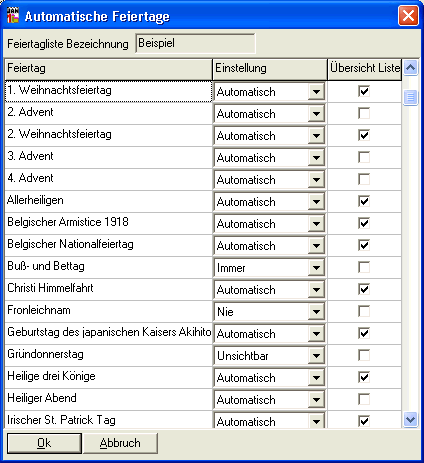Select the 3. Advent row name
424x463 pixels.
pyautogui.click(x=108, y=157)
